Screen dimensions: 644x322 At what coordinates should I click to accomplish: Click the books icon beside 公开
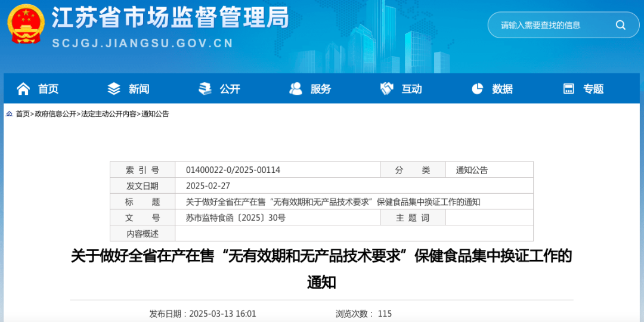tap(205, 88)
